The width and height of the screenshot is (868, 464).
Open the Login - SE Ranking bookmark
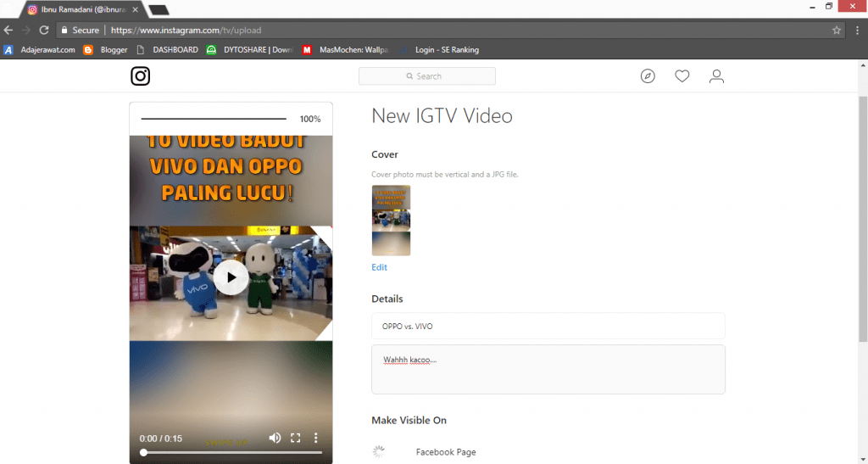click(440, 50)
